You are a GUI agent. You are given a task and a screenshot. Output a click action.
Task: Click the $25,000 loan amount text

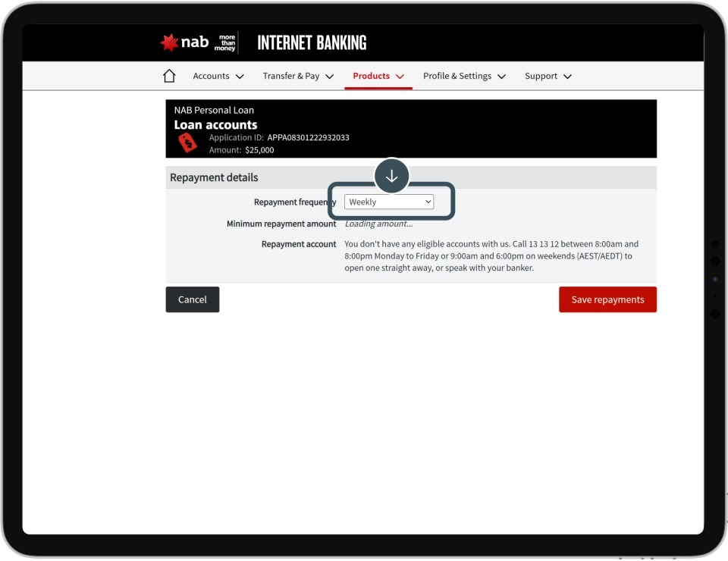click(259, 150)
